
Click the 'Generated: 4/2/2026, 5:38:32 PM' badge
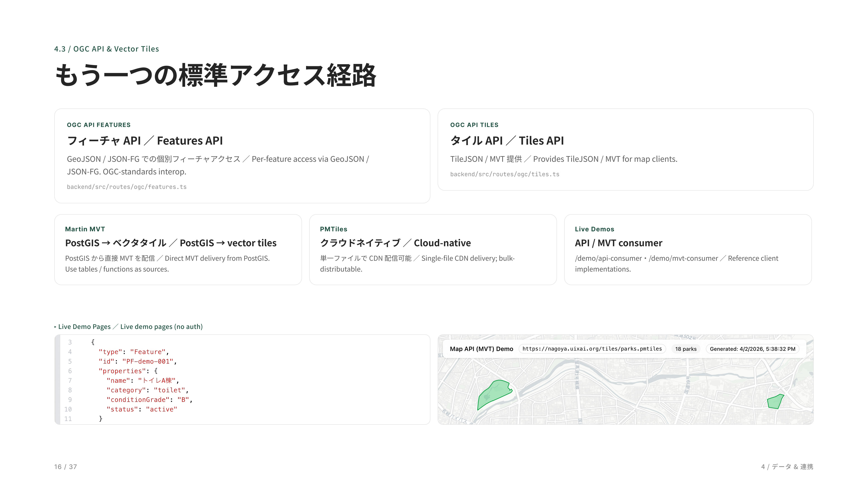(752, 349)
